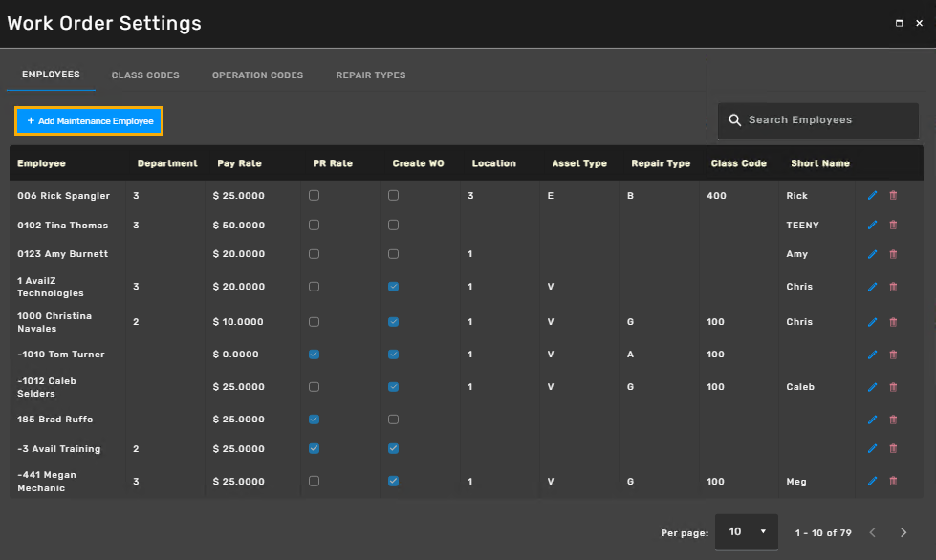936x560 pixels.
Task: Delete the -1010 Tom Turner row
Action: tap(893, 355)
